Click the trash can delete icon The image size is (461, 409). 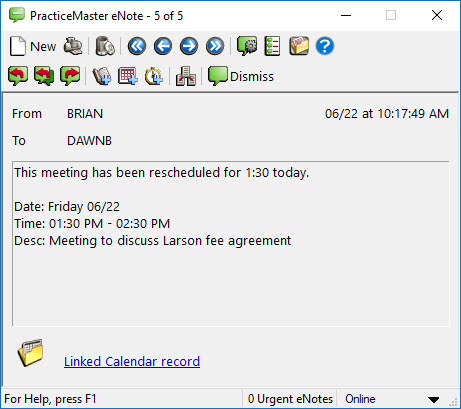tap(105, 46)
